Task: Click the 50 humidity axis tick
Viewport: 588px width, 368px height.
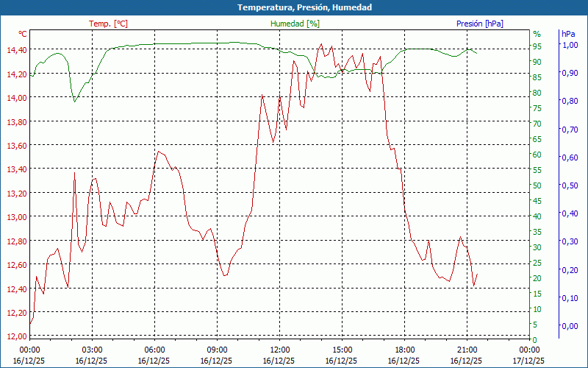Action: pyautogui.click(x=537, y=185)
